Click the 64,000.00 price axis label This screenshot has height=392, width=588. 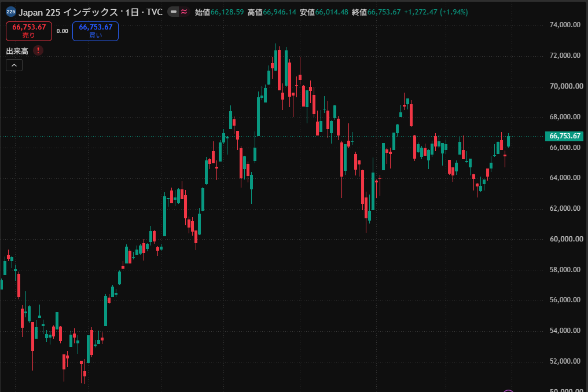point(565,178)
